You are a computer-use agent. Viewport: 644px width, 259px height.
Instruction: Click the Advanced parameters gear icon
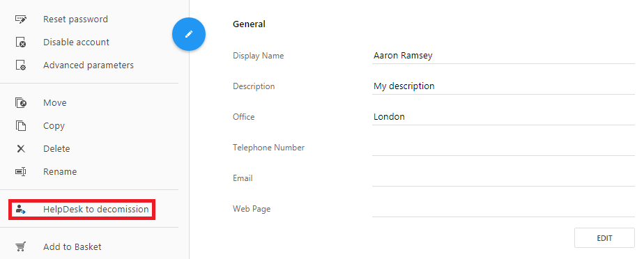coord(21,65)
